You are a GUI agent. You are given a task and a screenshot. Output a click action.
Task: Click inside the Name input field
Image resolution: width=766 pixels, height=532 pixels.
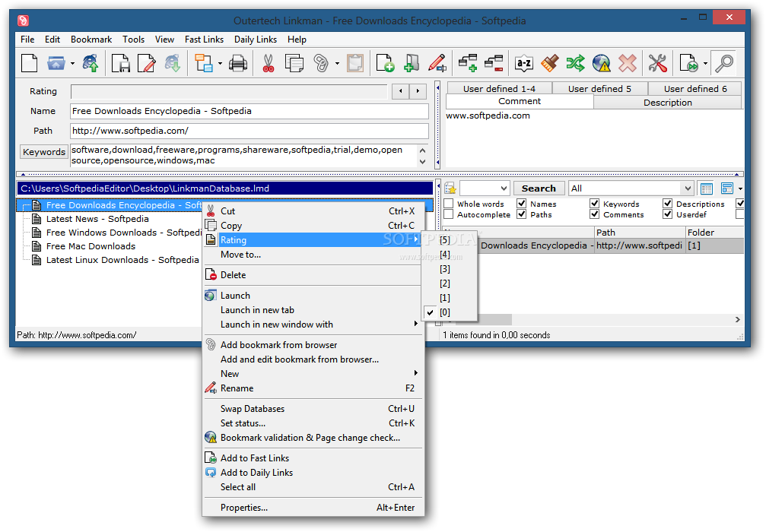[x=250, y=111]
